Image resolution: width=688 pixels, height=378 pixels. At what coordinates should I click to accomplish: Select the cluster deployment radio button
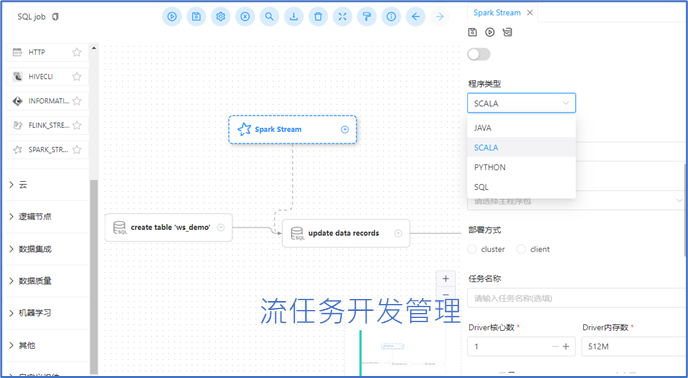click(x=472, y=249)
